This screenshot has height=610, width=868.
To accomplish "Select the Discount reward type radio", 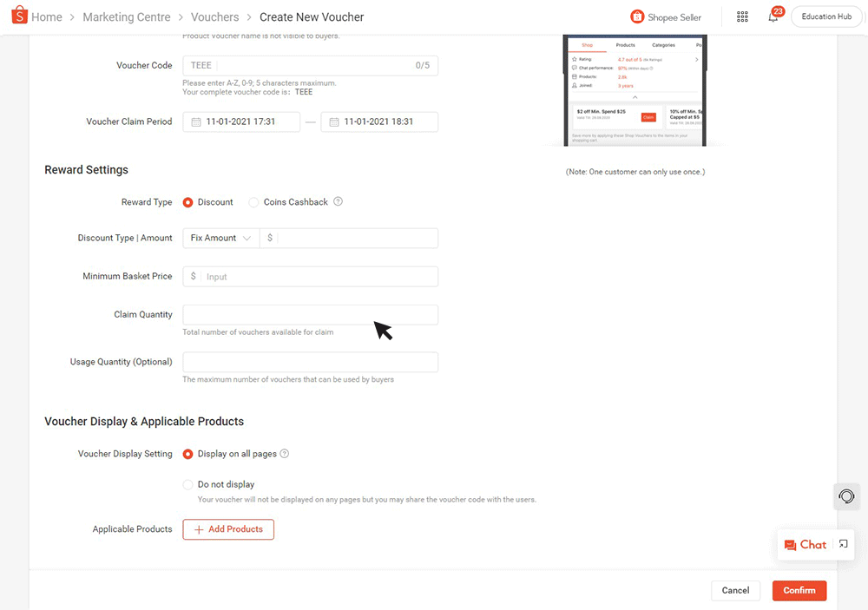I will 187,201.
